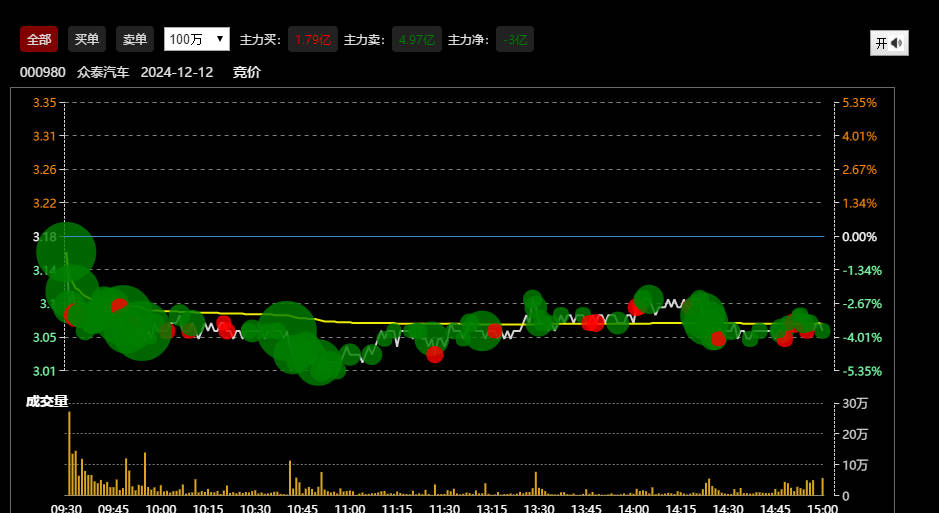
Task: Click the 主力卖 4.97亿 value badge
Action: 416,40
